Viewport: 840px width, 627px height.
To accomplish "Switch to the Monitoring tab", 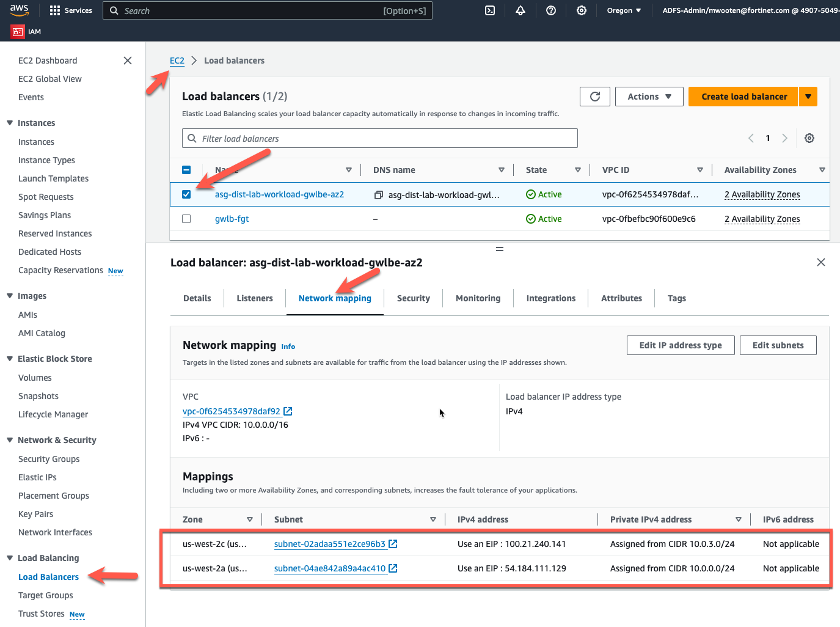I will 478,298.
